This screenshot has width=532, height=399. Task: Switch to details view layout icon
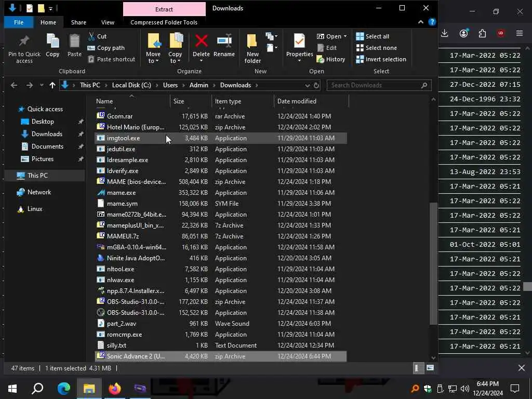coord(417,368)
